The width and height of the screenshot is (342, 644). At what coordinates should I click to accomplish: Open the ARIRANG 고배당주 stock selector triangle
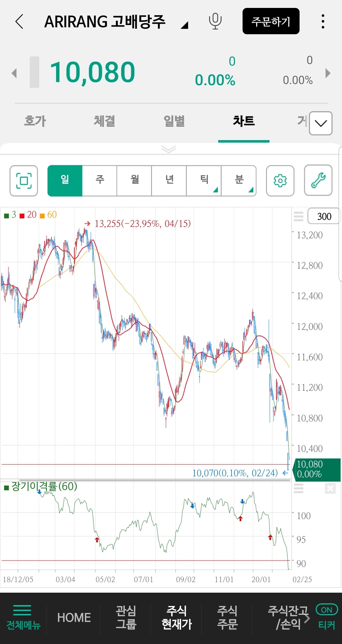point(184,25)
